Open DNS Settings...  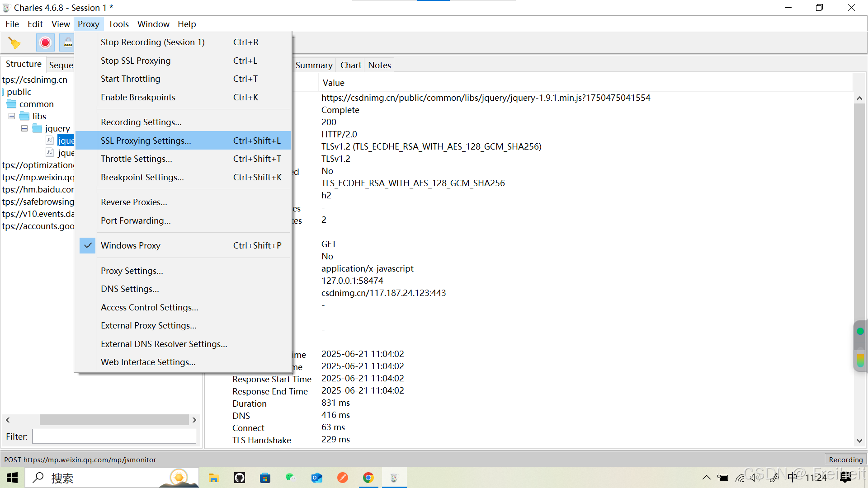[183, 289]
